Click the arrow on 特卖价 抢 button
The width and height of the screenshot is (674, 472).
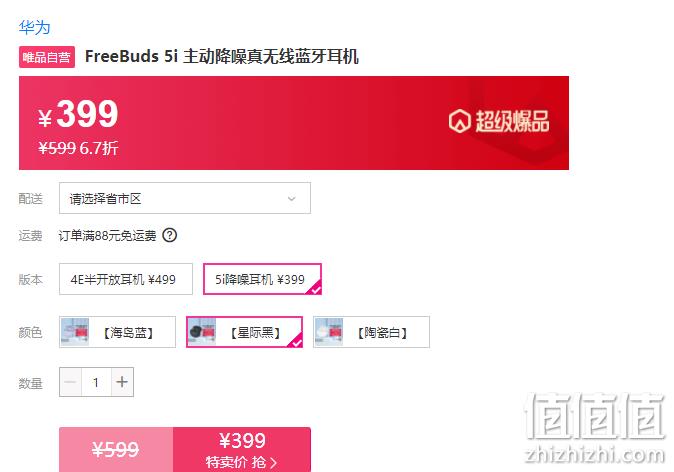click(273, 463)
